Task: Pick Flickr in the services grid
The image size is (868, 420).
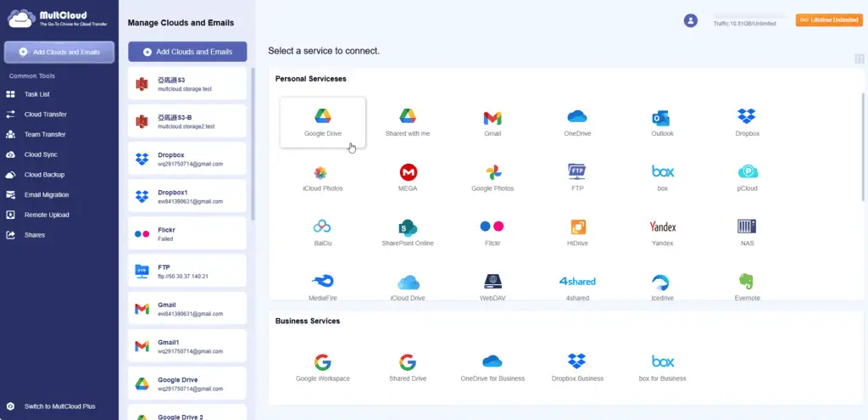Action: click(492, 226)
